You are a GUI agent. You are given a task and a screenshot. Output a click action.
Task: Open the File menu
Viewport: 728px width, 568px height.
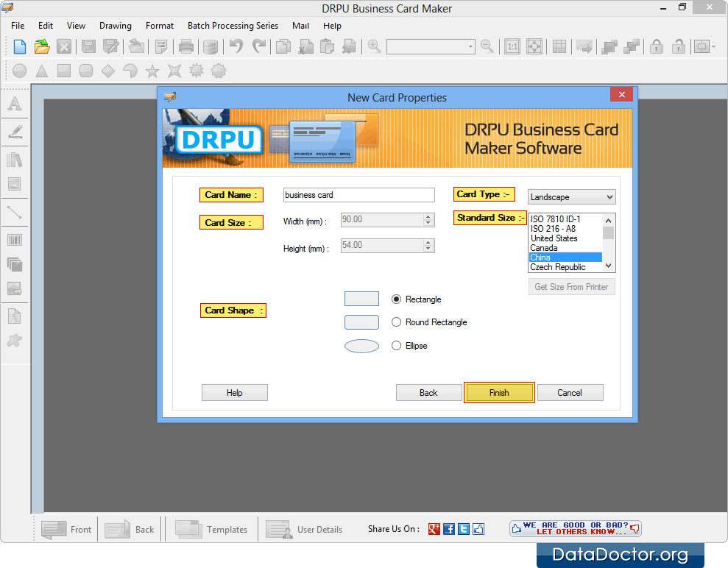point(18,26)
